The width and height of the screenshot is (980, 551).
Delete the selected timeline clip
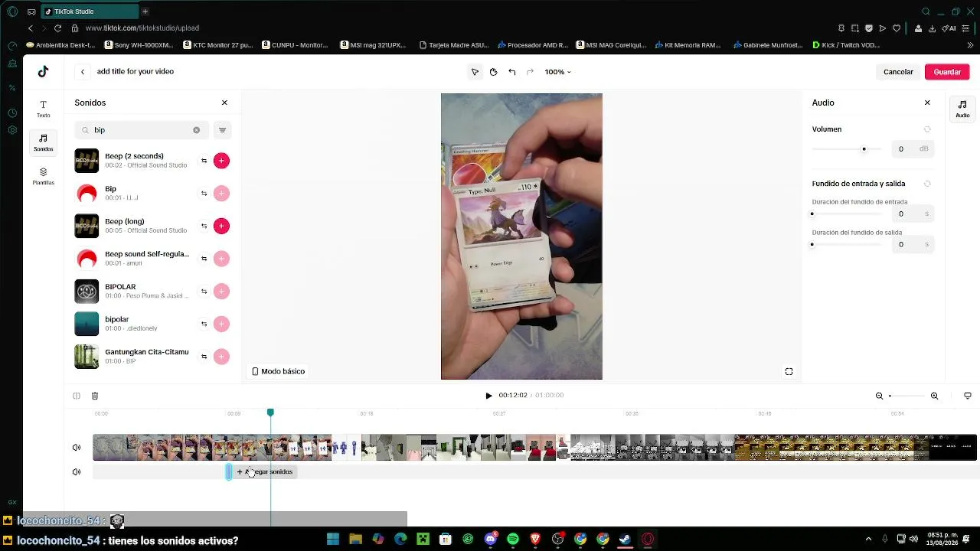(x=95, y=396)
